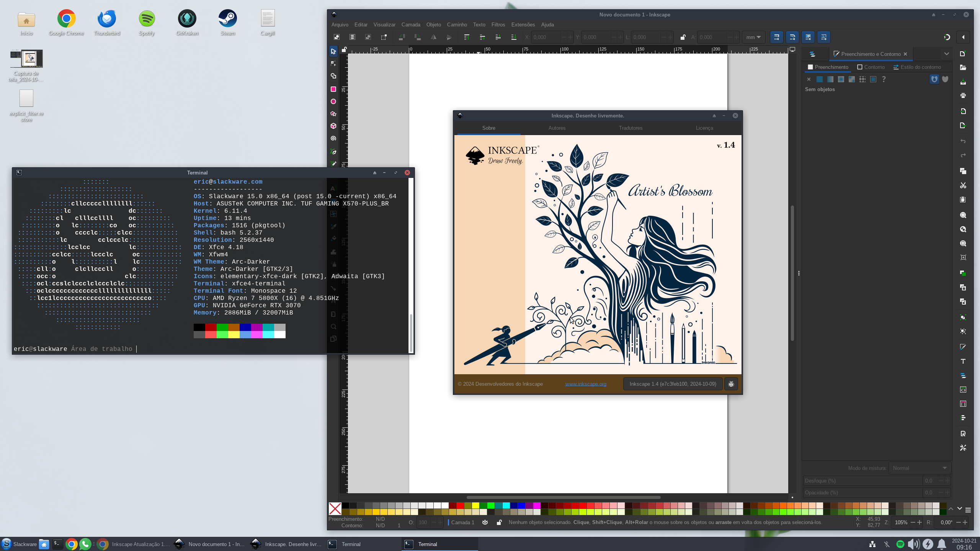The image size is (980, 551).
Task: Click the bug report icon in About dialog
Action: click(731, 384)
